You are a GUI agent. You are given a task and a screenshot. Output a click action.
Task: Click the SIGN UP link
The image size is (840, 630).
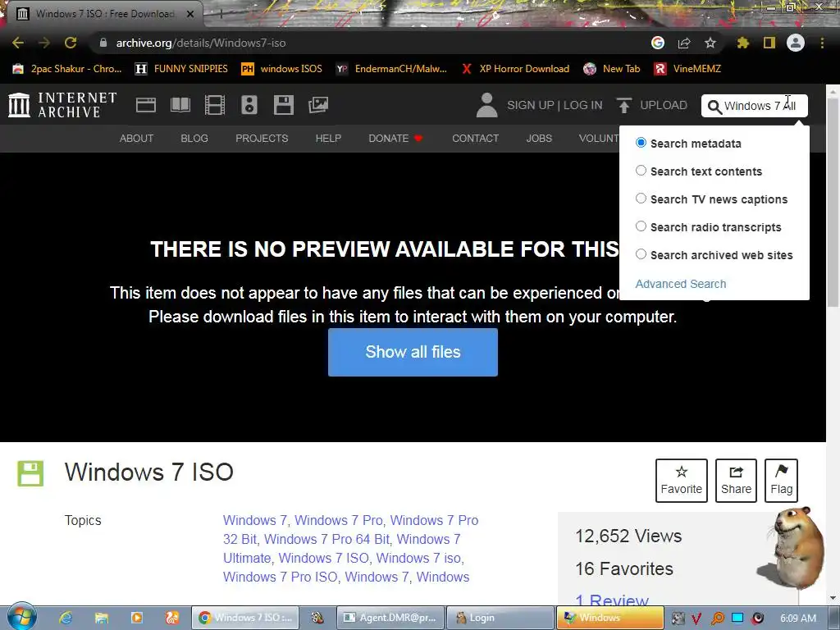531,105
